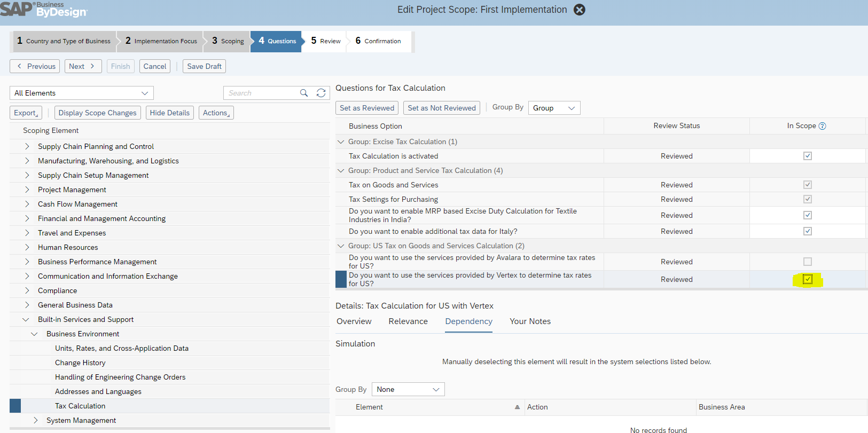Click the SAP Business ByDesign logo
Viewport: 868px width, 433px height.
pos(44,10)
